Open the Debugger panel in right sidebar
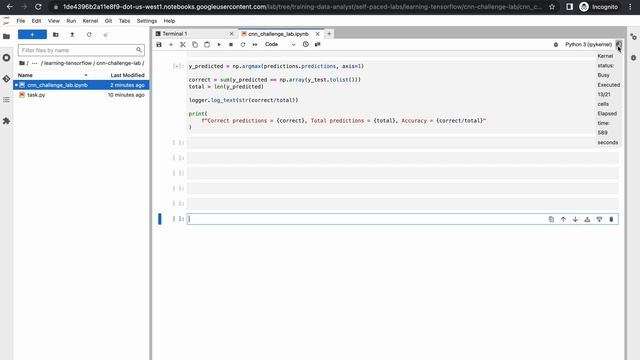 (x=633, y=58)
